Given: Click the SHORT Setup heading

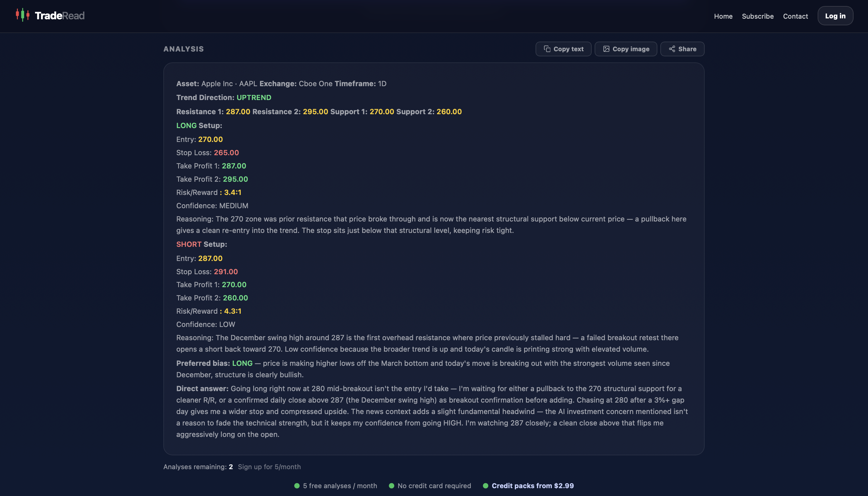Looking at the screenshot, I should pyautogui.click(x=202, y=244).
